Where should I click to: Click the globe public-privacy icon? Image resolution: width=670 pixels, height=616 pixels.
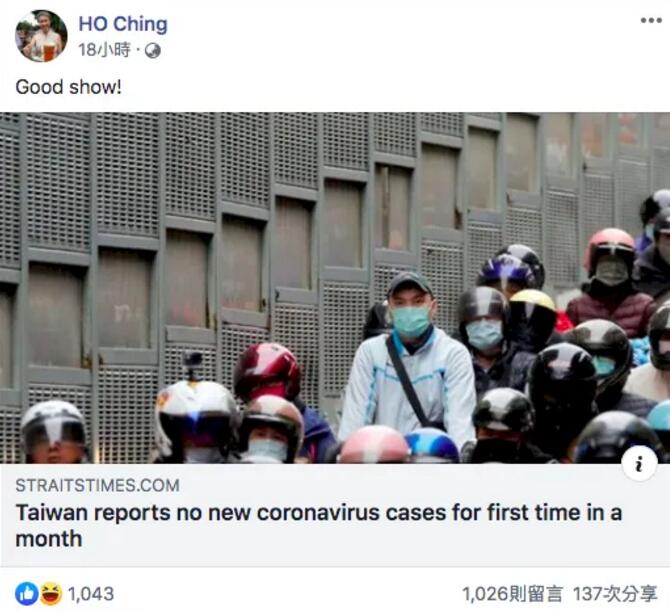[x=153, y=51]
